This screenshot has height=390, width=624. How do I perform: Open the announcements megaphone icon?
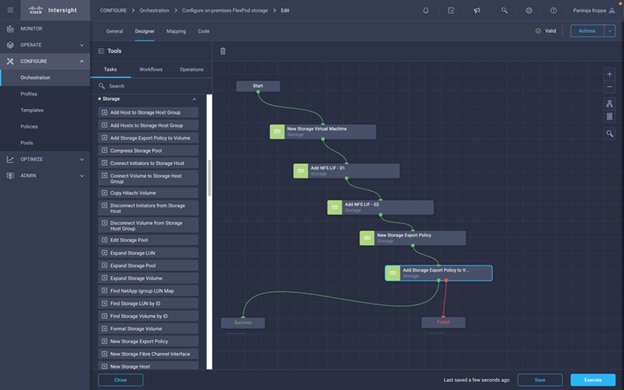point(477,10)
